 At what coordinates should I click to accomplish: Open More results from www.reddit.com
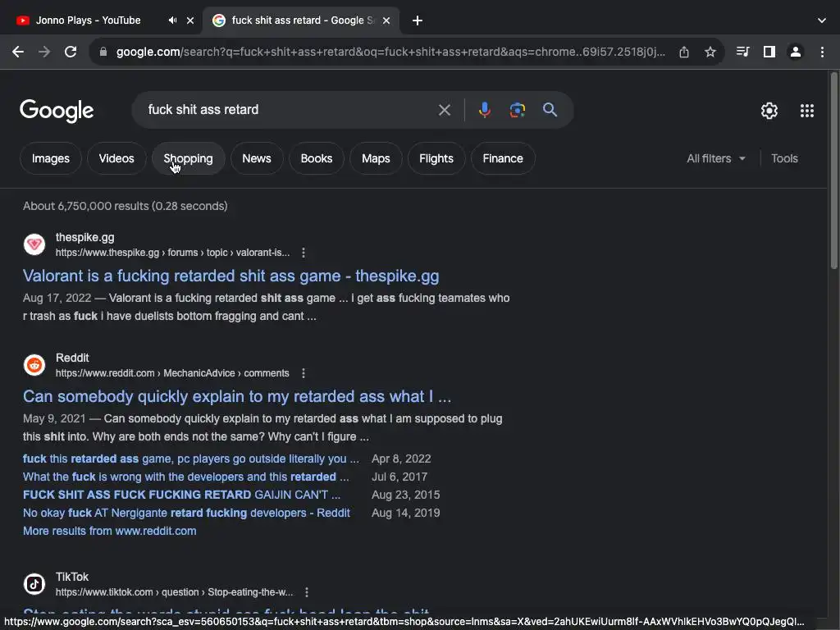(110, 531)
